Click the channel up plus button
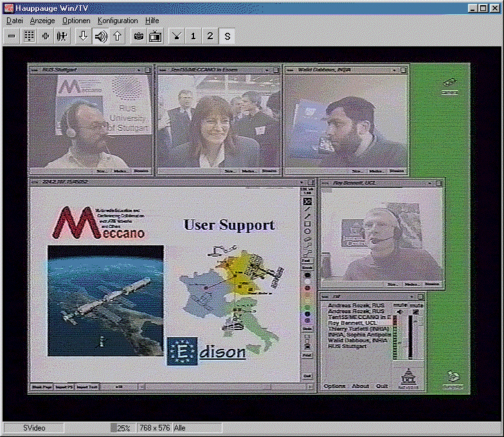The height and width of the screenshot is (437, 504). (45, 36)
